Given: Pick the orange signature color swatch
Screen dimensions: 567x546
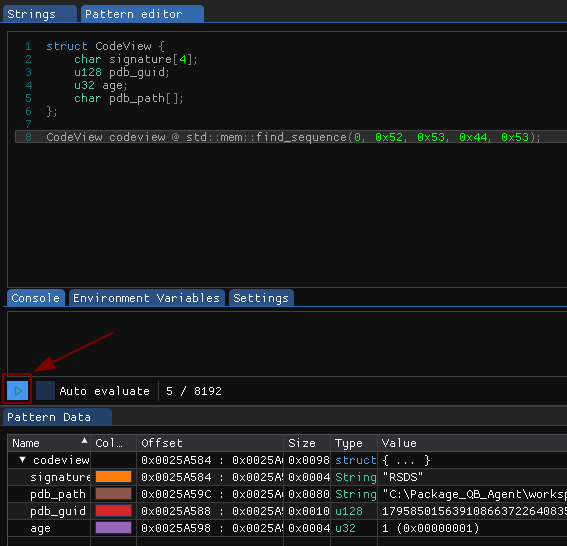Looking at the screenshot, I should point(113,477).
